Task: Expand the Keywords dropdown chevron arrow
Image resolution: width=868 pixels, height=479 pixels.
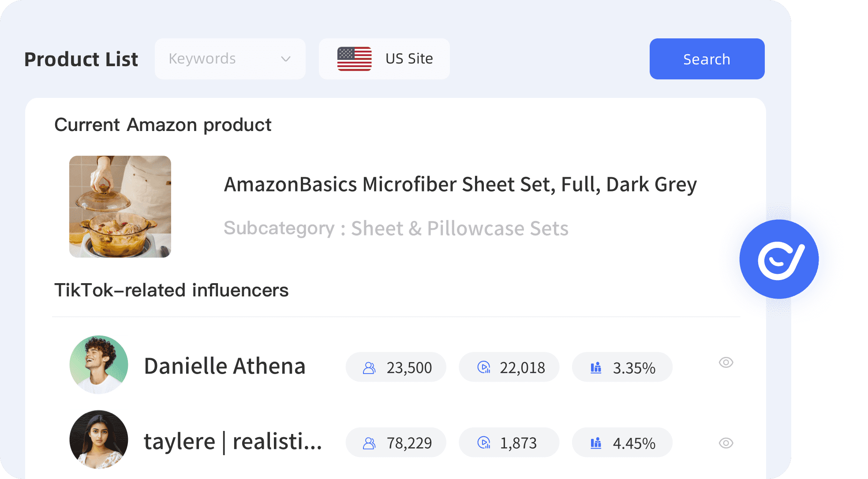Action: pos(286,59)
